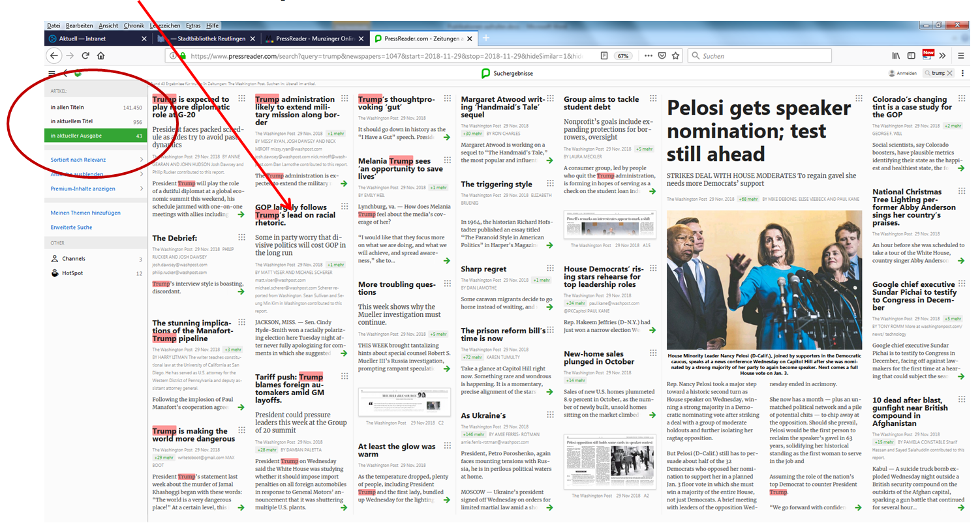The height and width of the screenshot is (523, 980).
Task: Open the PressReader hamburger menu
Action: click(x=52, y=74)
